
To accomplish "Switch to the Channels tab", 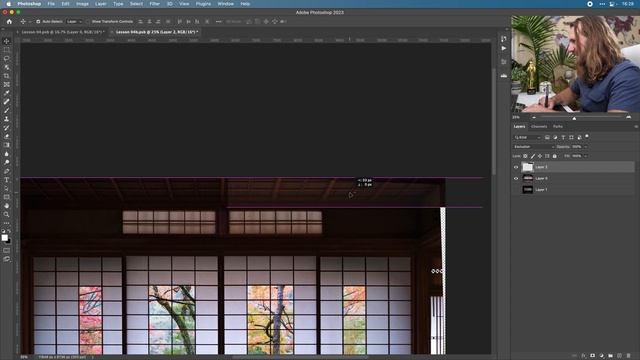I will point(539,127).
